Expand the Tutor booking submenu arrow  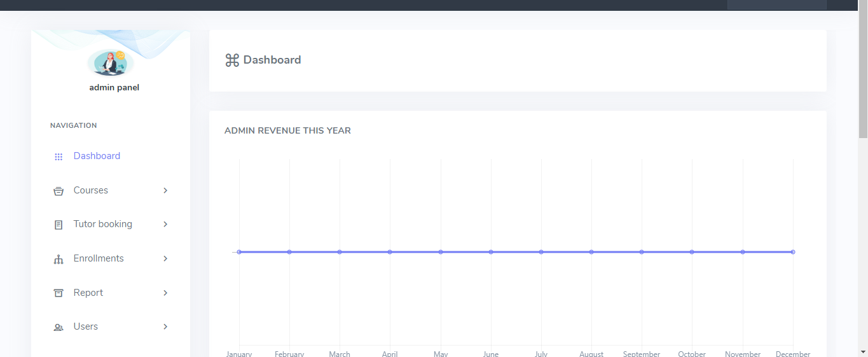click(165, 224)
